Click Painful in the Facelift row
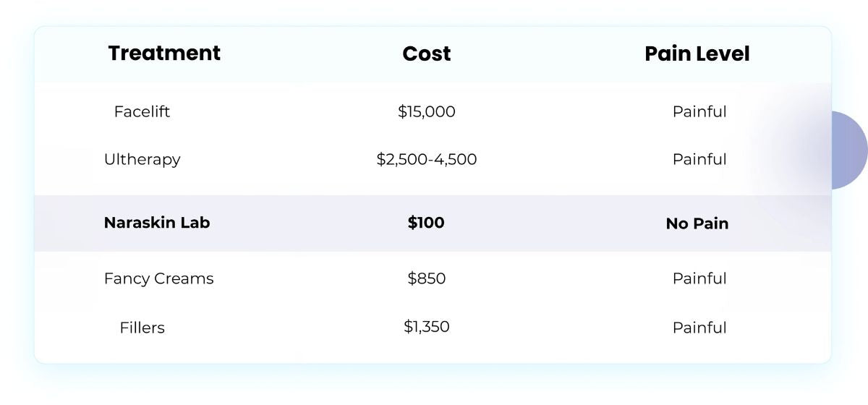 click(x=699, y=112)
